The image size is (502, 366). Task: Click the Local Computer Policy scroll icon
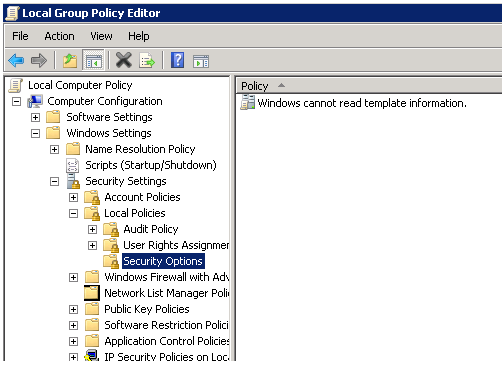click(16, 85)
